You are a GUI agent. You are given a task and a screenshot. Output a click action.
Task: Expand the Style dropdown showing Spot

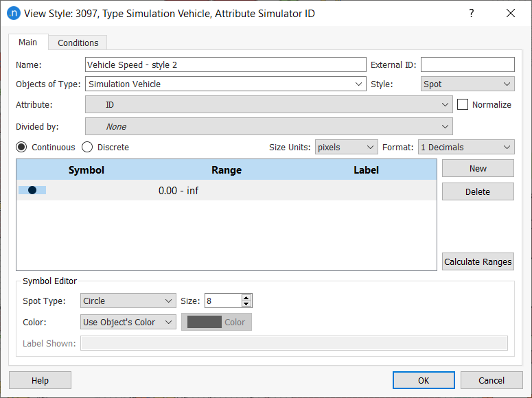[467, 84]
